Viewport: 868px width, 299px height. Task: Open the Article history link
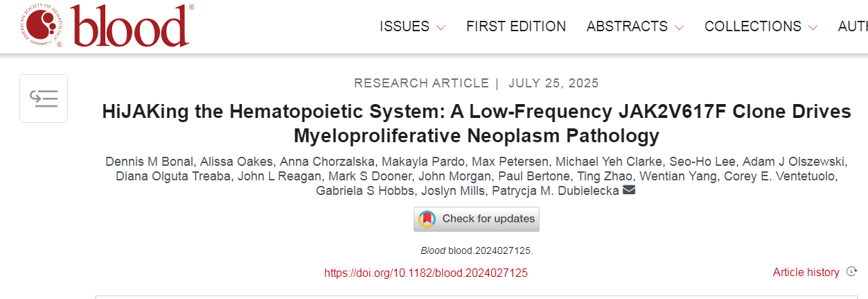(806, 273)
